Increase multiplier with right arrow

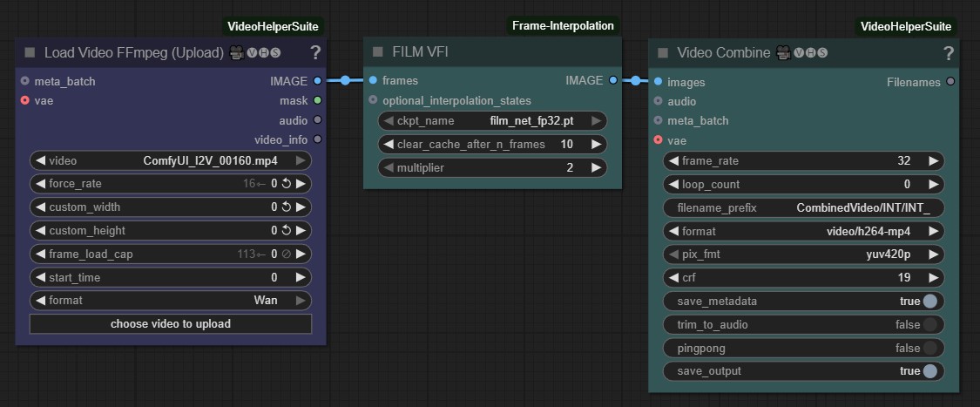coord(596,167)
